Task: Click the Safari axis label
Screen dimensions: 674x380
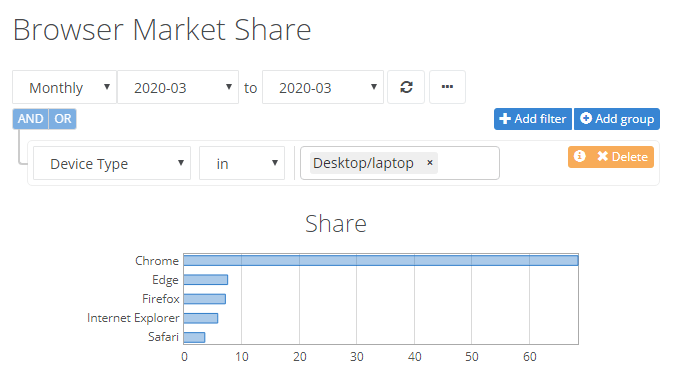Action: click(x=163, y=337)
